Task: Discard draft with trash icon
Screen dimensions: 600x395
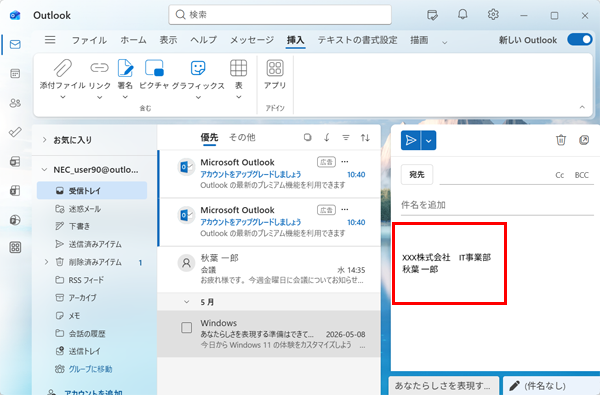Action: [561, 140]
